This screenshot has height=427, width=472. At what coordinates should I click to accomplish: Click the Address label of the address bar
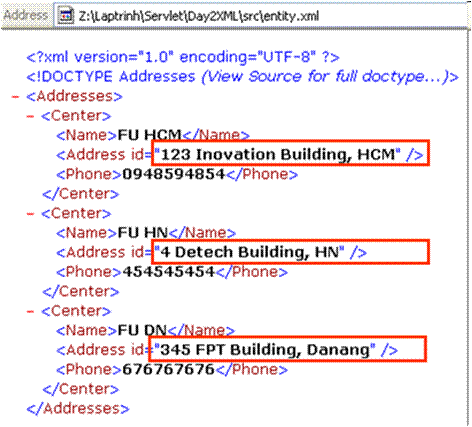point(26,15)
